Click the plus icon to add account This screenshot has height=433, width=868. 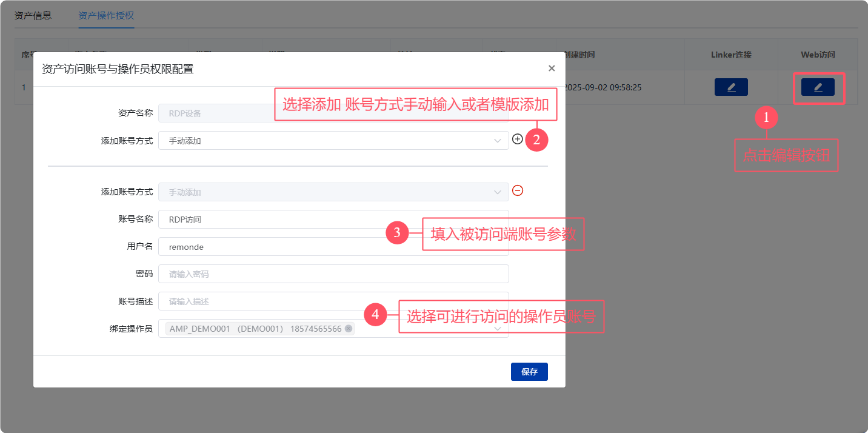pos(517,139)
